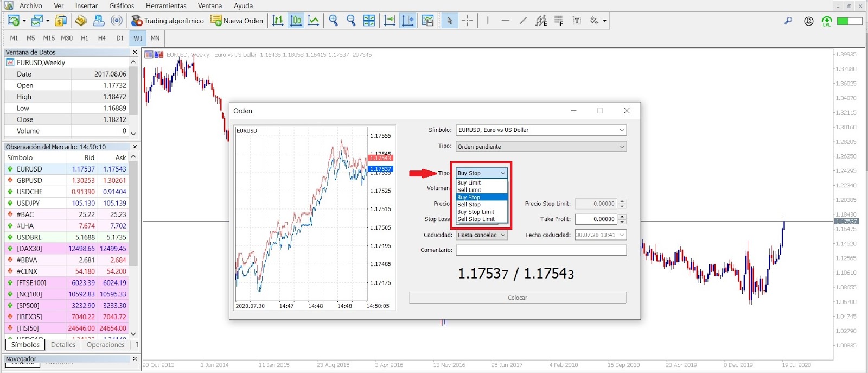
Task: Close the Observación del Mercado panel
Action: (x=135, y=147)
